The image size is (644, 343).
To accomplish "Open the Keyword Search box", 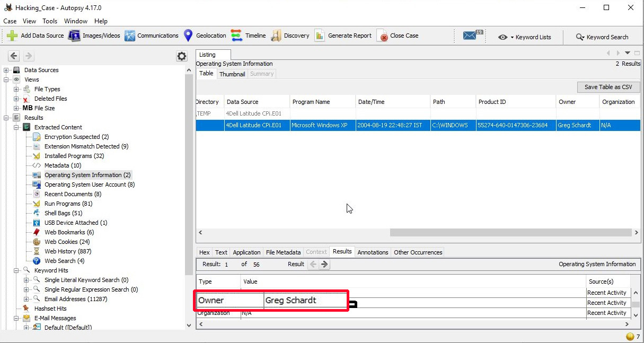I will click(602, 37).
